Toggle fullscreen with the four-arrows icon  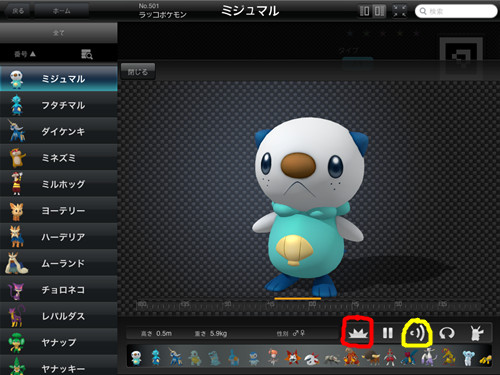pos(399,11)
